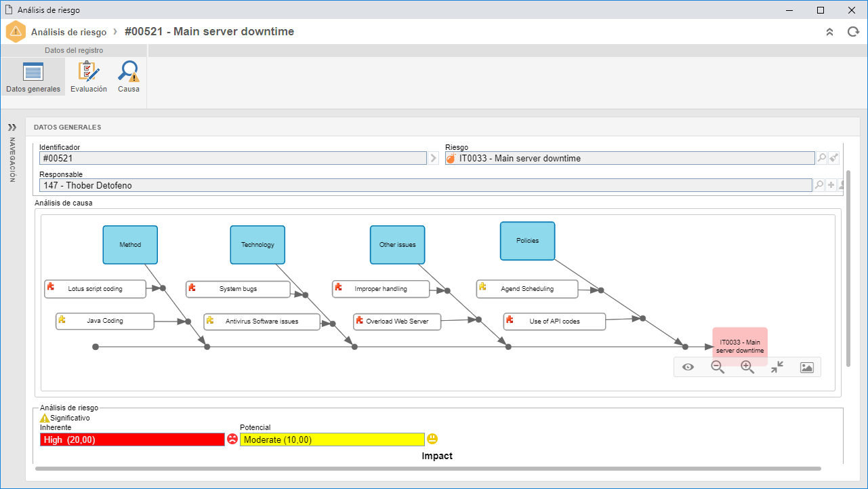This screenshot has height=489, width=868.
Task: Select the Technology category box
Action: click(257, 245)
